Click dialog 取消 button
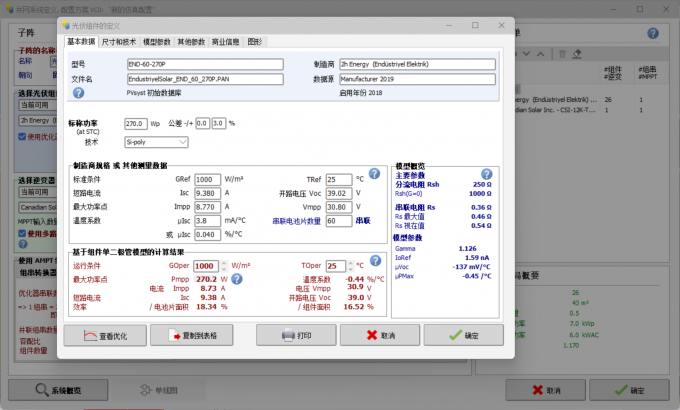Screen dimensions: 680x410 point(380,335)
